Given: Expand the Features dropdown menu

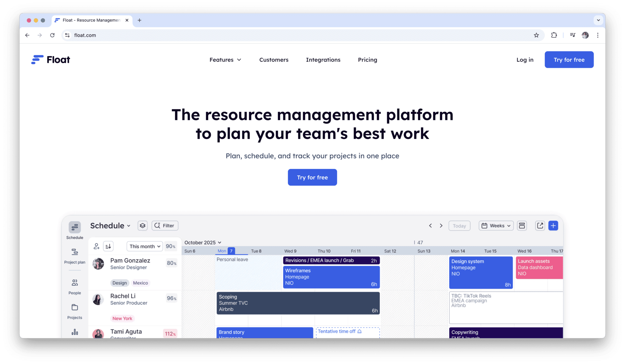Looking at the screenshot, I should 225,60.
